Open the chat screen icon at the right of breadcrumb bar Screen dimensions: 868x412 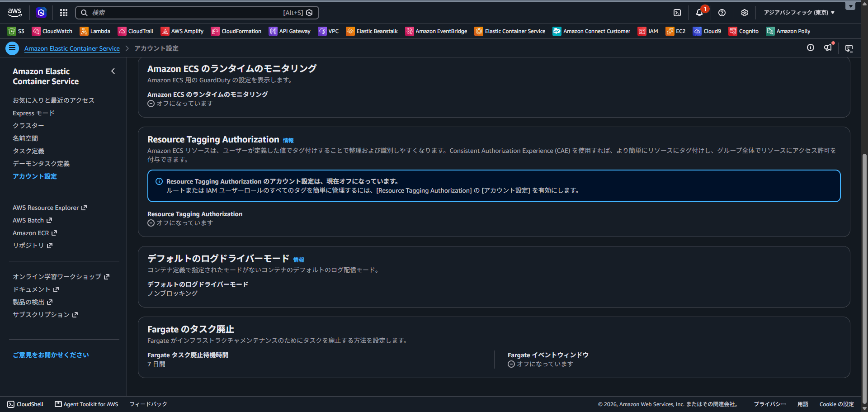pos(849,48)
